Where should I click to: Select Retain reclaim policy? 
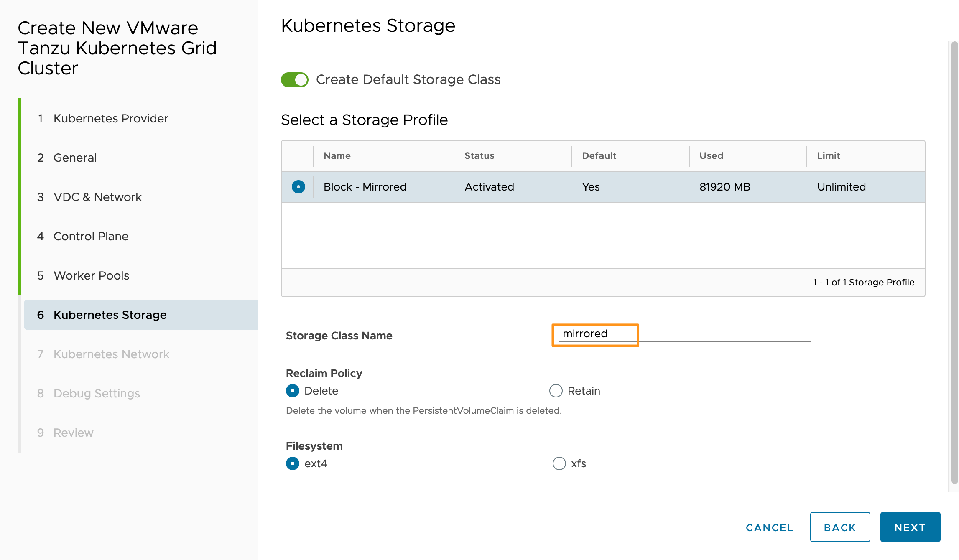(556, 391)
